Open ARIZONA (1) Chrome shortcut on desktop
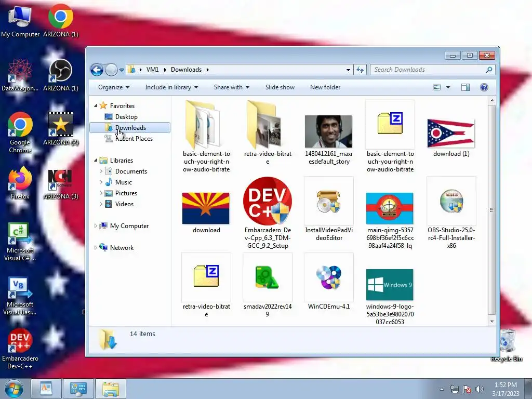The height and width of the screenshot is (399, 532). (x=61, y=20)
